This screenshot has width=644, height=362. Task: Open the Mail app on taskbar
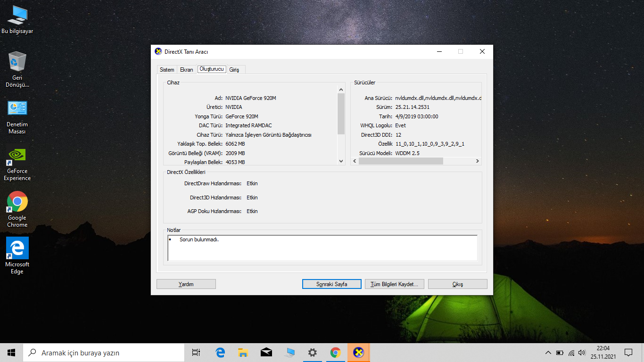(266, 353)
